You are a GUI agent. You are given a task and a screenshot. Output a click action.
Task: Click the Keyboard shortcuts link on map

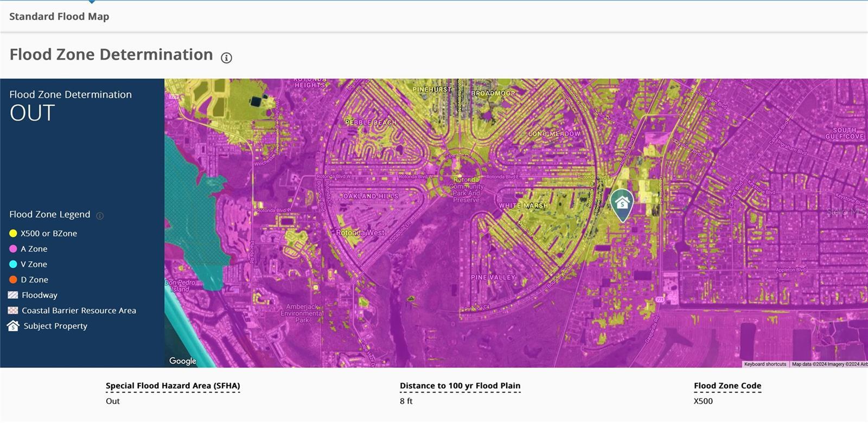click(x=765, y=364)
